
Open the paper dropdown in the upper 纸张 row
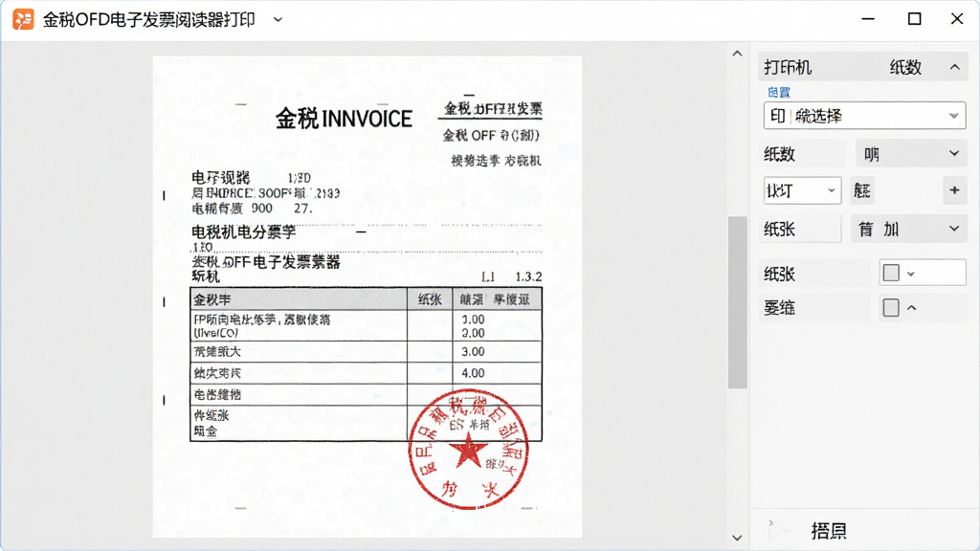[x=909, y=230]
